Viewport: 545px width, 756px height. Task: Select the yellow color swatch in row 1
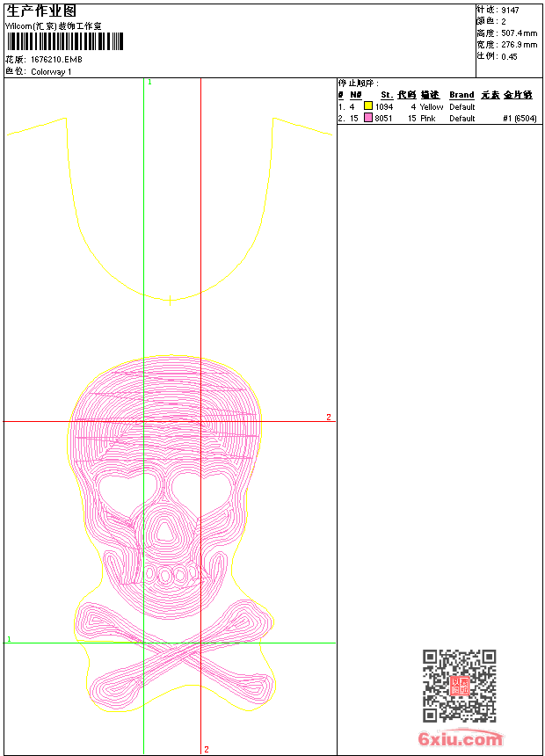[368, 106]
